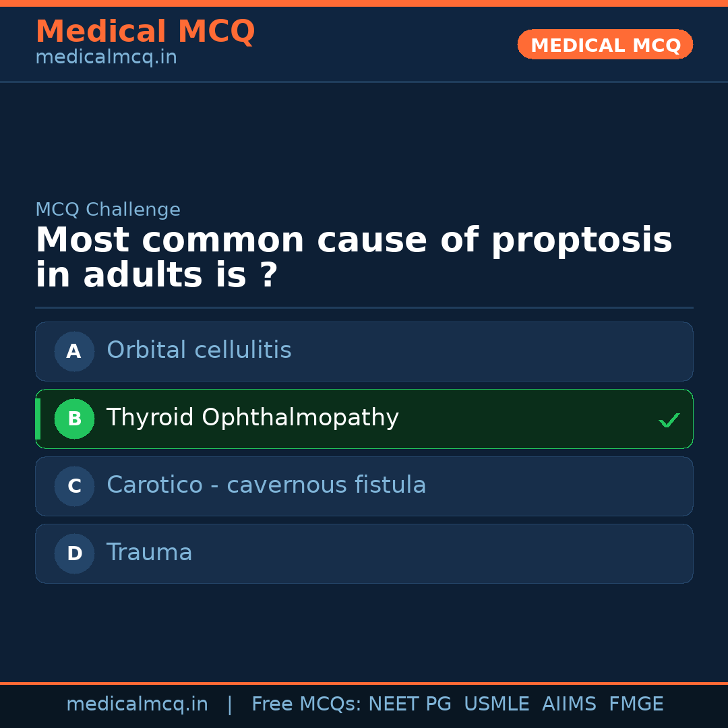Select the Orbital cellulitis answer text
Viewport: 728px width, 728px height.
coord(199,351)
